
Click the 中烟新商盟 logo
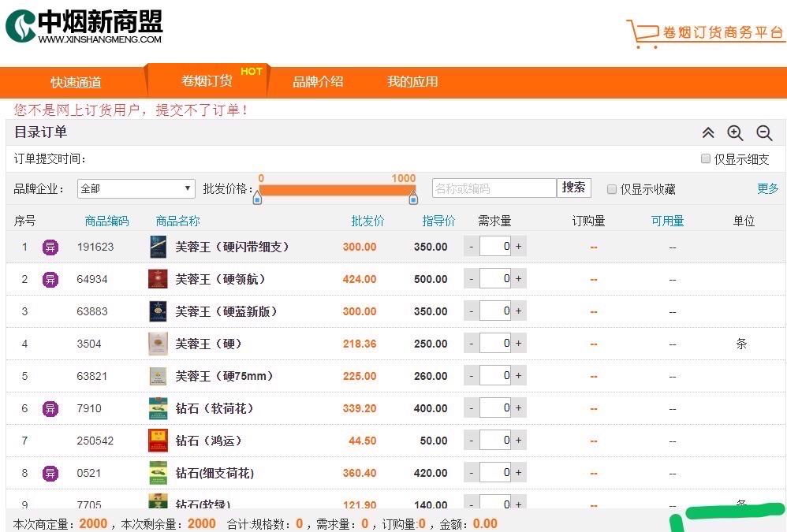point(84,26)
